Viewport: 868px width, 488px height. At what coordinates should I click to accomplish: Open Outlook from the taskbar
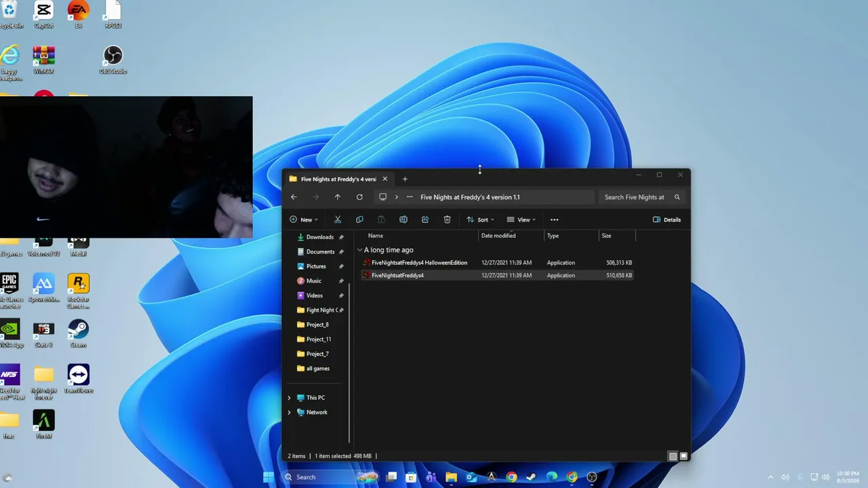471,477
